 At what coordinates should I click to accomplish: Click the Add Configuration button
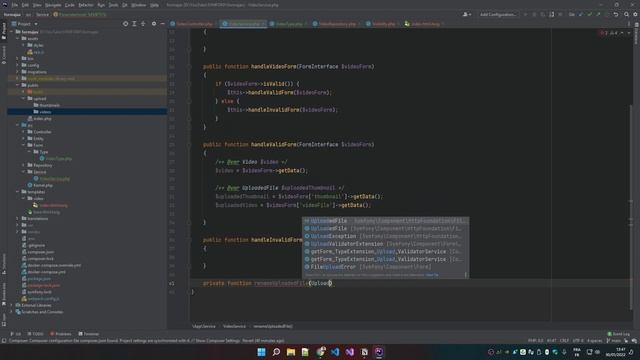point(497,14)
